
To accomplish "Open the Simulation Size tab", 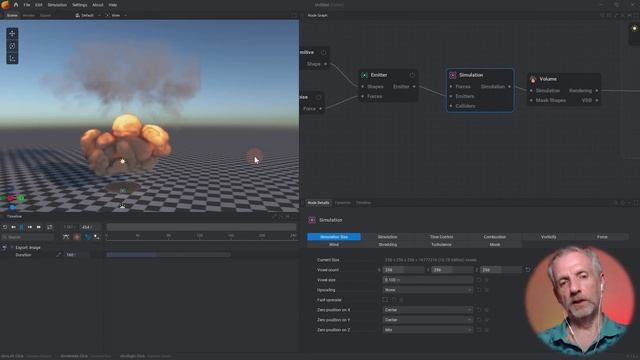I will [334, 237].
